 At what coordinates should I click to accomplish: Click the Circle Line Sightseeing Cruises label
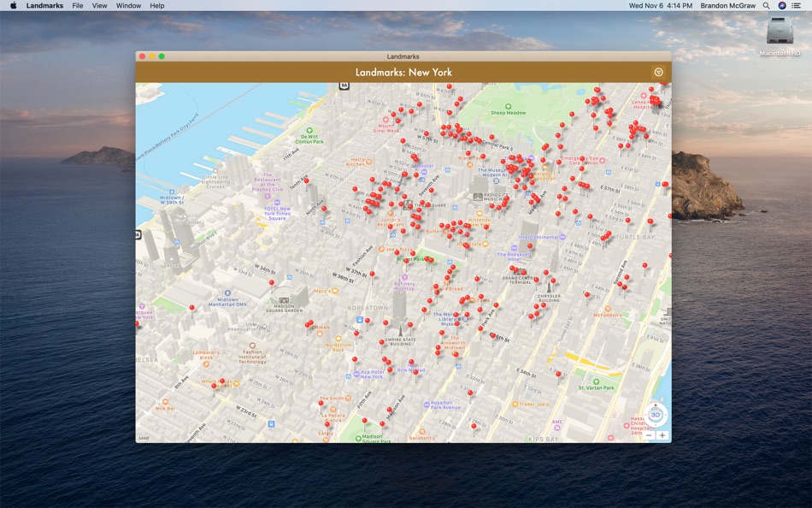tap(215, 182)
